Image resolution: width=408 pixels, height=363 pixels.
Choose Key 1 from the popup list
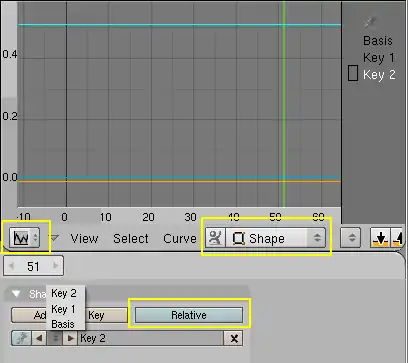63,309
